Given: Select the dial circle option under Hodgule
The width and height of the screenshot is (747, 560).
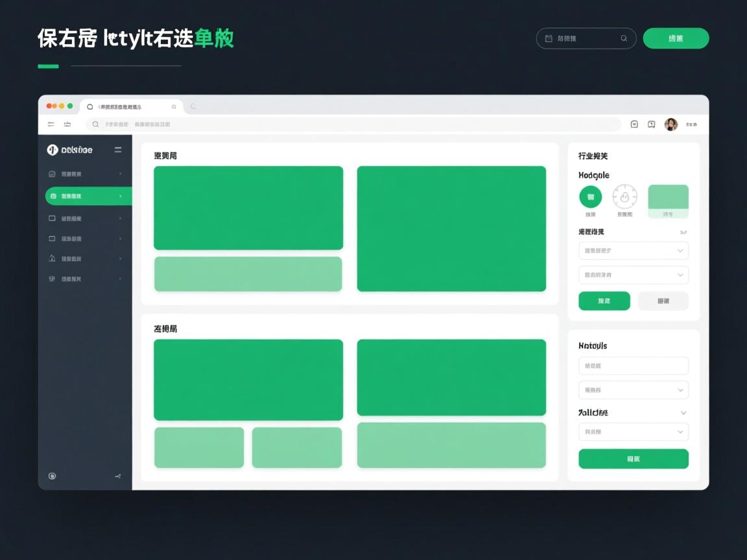Looking at the screenshot, I should (625, 196).
